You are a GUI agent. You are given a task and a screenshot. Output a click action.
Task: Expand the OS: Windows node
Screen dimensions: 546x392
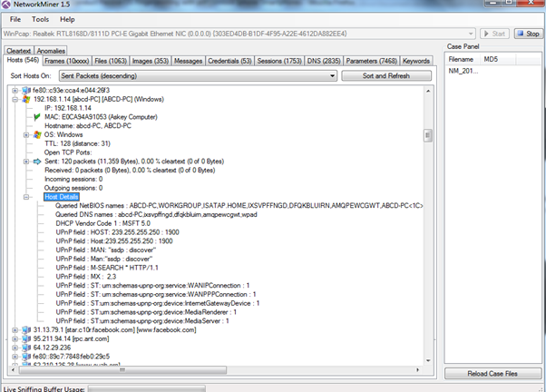(26, 135)
